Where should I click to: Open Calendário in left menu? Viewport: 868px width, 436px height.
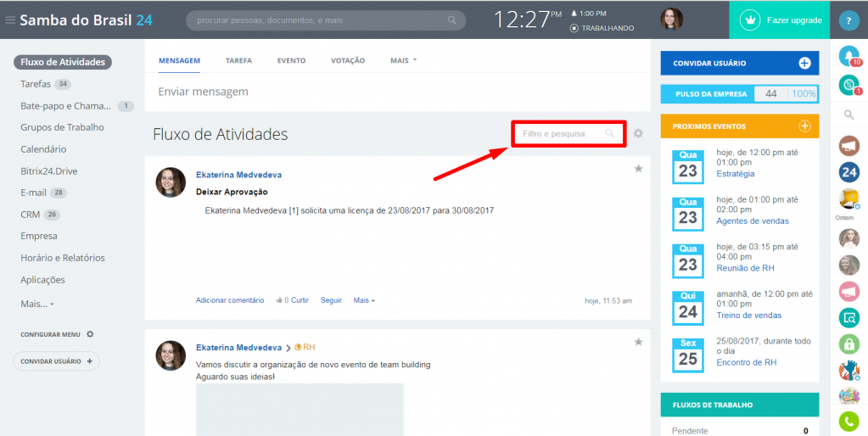(x=43, y=149)
